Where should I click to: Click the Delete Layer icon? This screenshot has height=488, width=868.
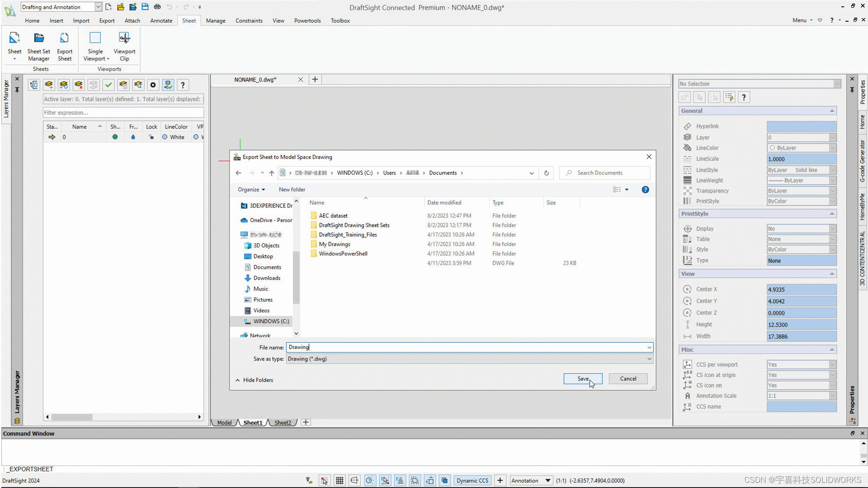[79, 85]
